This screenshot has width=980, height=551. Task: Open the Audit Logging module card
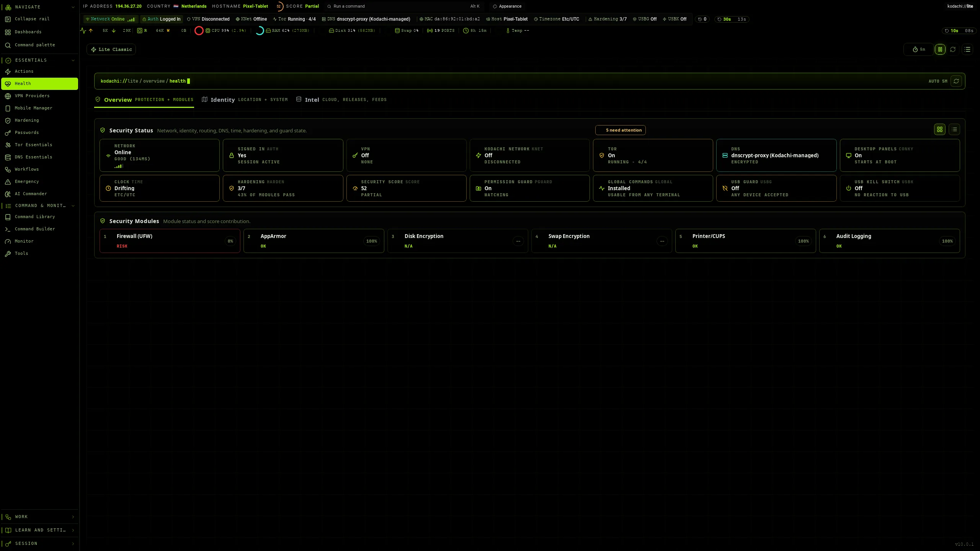[x=890, y=241]
